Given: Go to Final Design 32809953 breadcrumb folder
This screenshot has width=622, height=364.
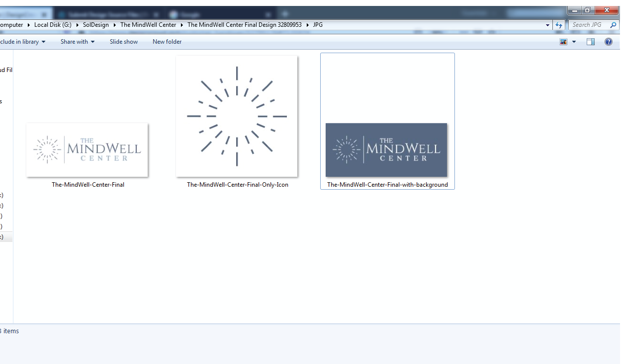Looking at the screenshot, I should [245, 25].
